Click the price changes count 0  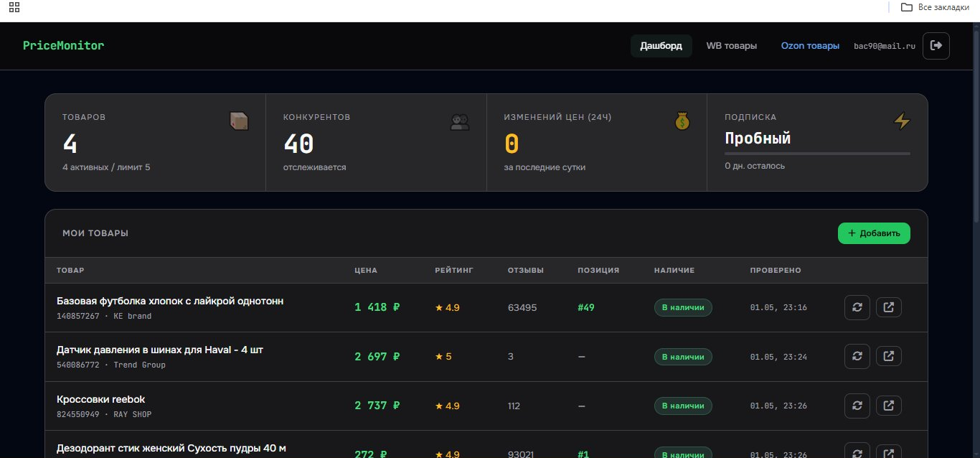[511, 144]
